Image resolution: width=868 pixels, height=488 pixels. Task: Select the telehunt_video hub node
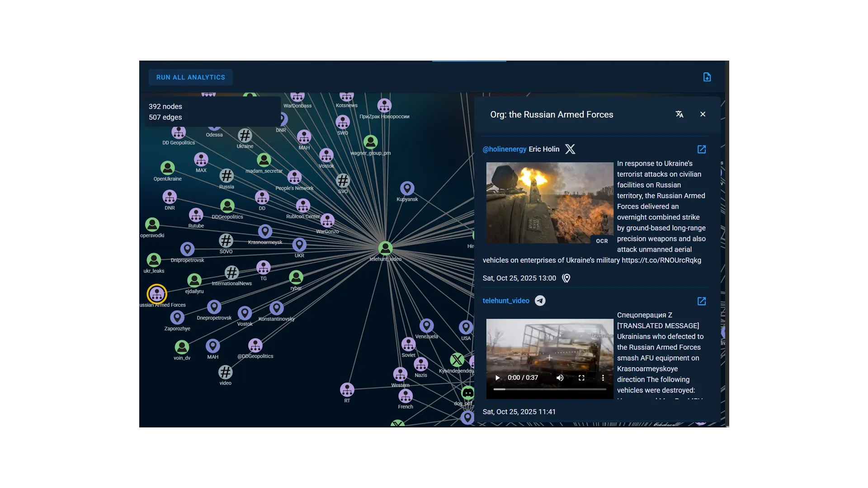[385, 248]
